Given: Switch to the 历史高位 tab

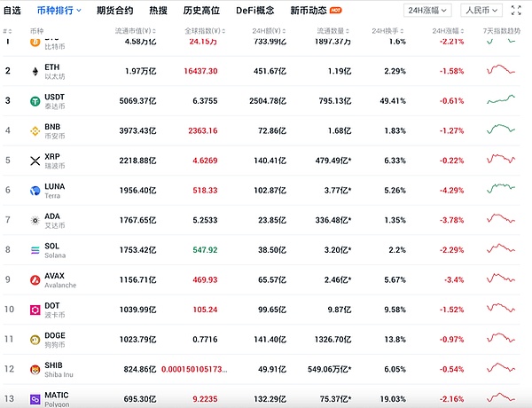Looking at the screenshot, I should pos(201,11).
